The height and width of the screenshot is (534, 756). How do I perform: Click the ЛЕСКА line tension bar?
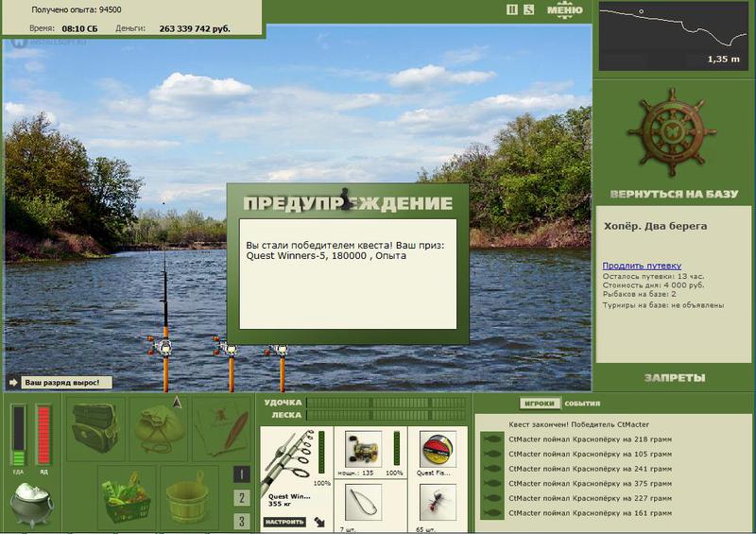coord(387,415)
